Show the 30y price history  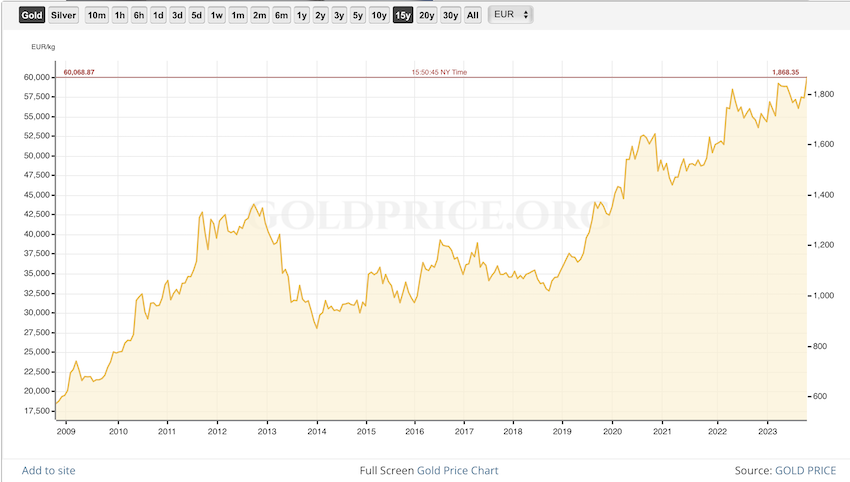click(x=450, y=15)
